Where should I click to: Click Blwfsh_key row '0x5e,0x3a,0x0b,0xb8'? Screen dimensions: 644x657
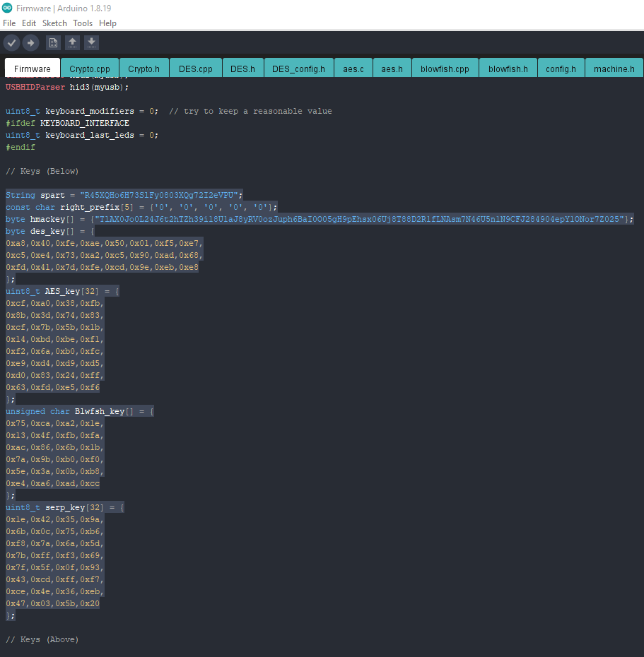pos(54,472)
